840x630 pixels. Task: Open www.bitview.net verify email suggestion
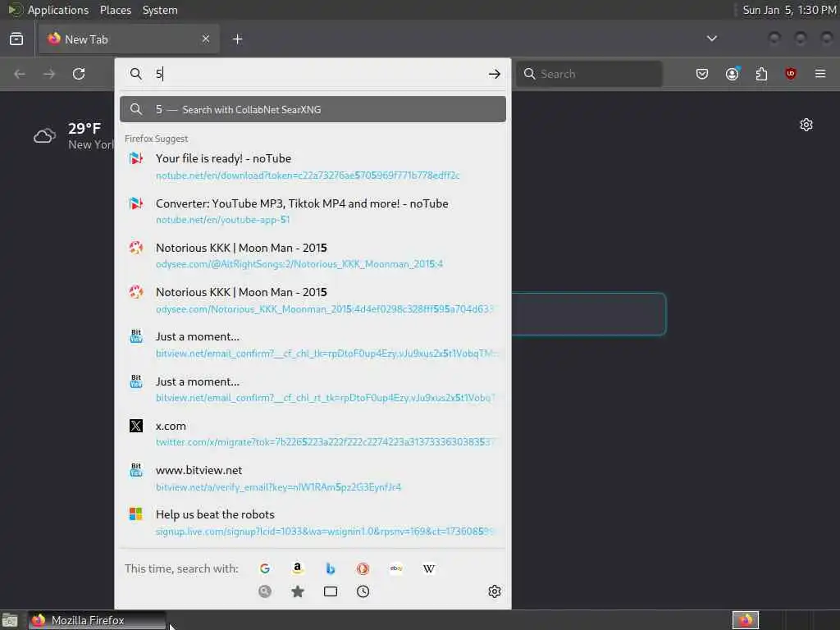click(313, 478)
